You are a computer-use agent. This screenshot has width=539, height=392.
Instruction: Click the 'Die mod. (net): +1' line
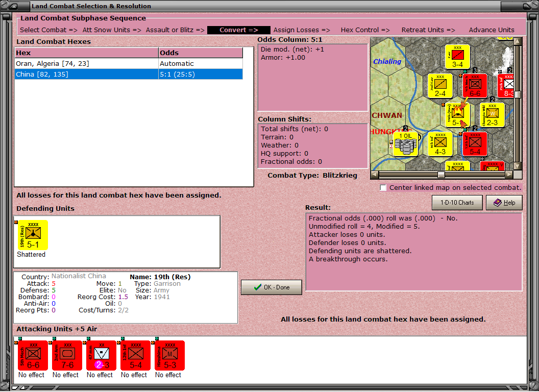point(292,50)
